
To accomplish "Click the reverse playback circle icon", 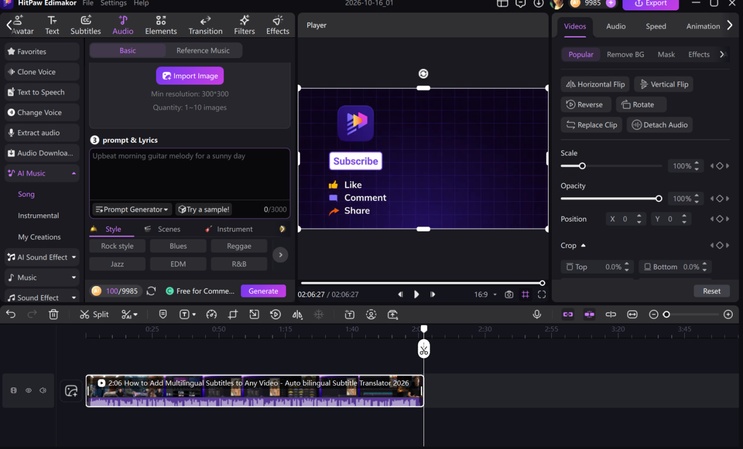I will 275,314.
